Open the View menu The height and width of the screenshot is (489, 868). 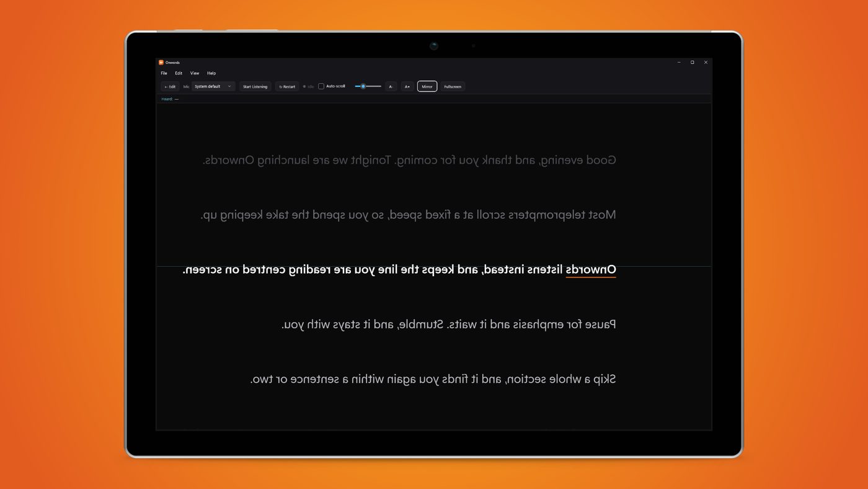[x=195, y=73]
